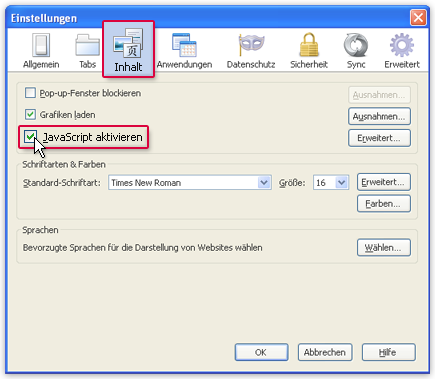The image size is (435, 379).
Task: Open help with Hilfe button
Action: (x=389, y=352)
